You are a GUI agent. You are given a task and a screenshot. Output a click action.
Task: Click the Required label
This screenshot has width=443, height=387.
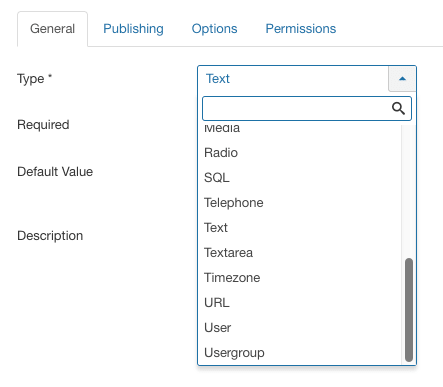[x=43, y=125]
